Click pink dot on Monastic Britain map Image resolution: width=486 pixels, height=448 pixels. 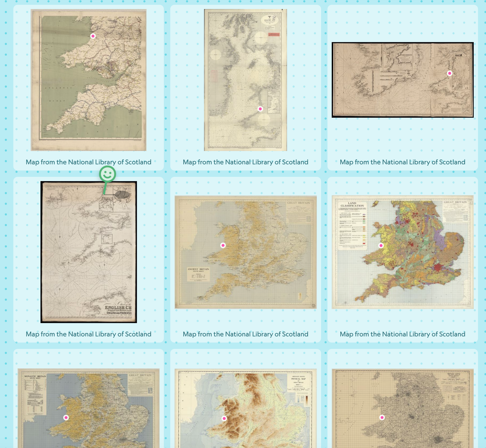[x=66, y=418]
